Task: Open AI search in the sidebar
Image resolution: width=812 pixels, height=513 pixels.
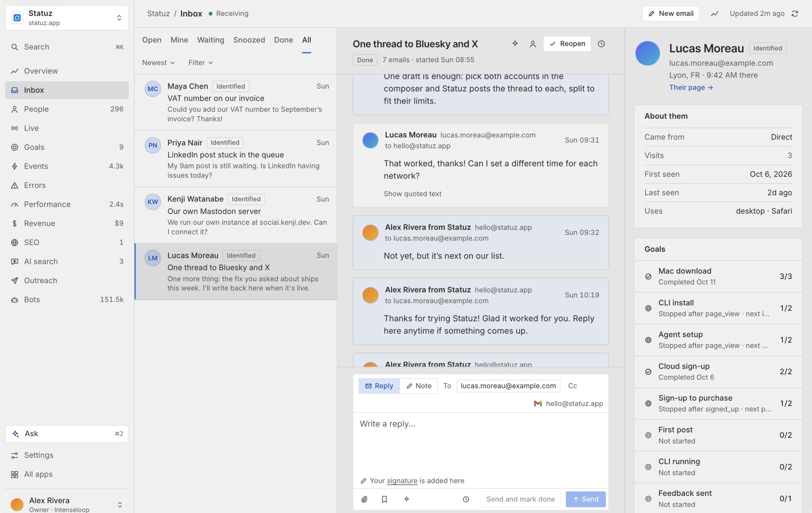Action: tap(67, 262)
